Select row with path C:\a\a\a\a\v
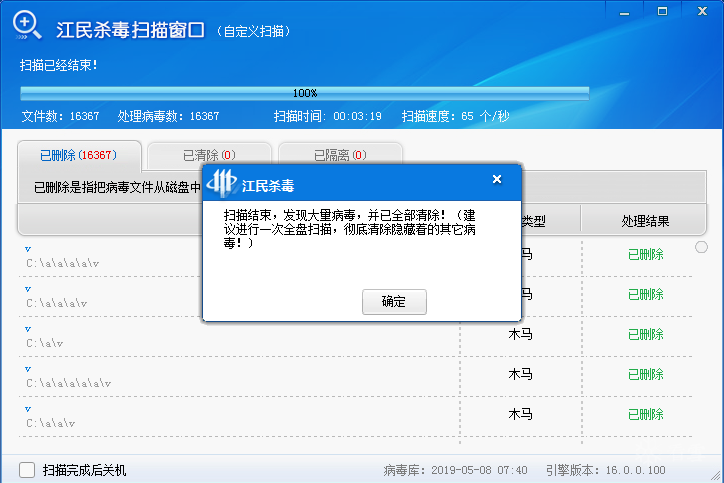Image resolution: width=724 pixels, height=483 pixels. (355, 257)
